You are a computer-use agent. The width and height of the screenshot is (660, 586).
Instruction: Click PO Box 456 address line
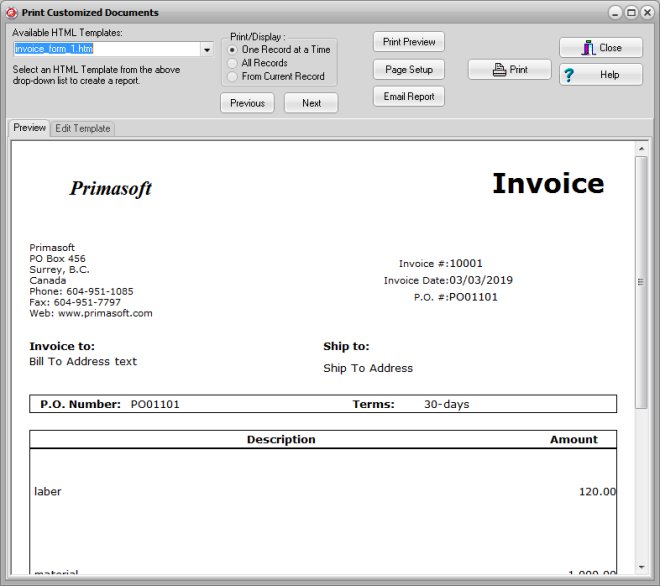(x=57, y=258)
